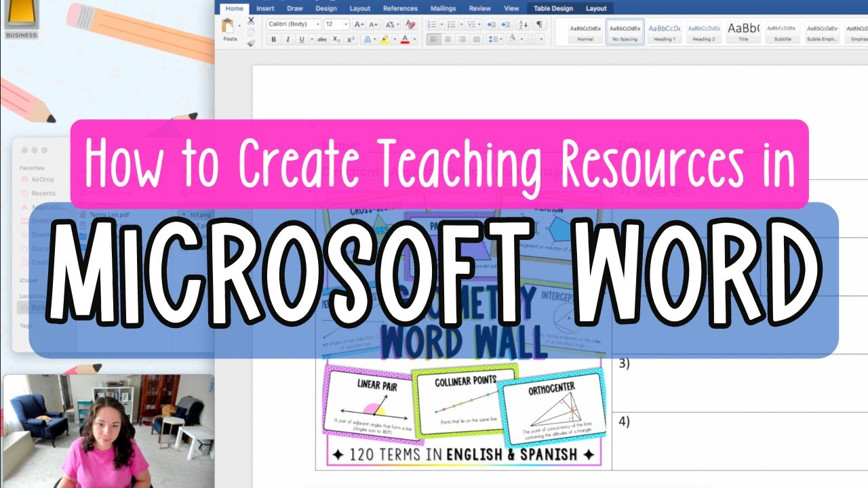Cut selection with the scissors icon
This screenshot has width=868, height=488.
point(251,21)
